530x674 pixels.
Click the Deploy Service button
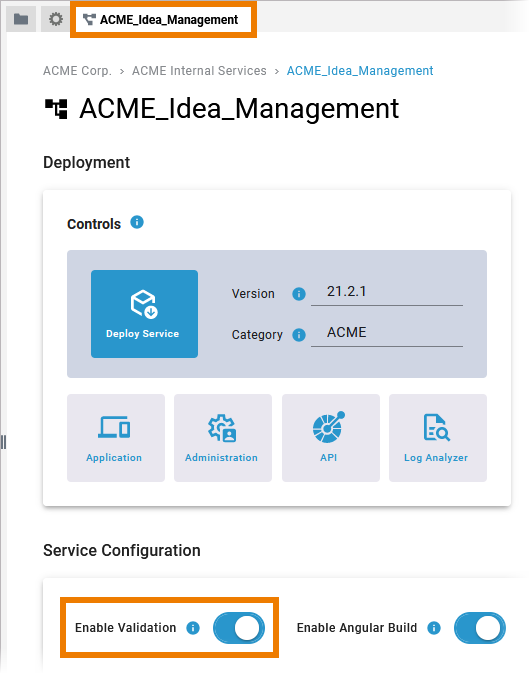[144, 314]
